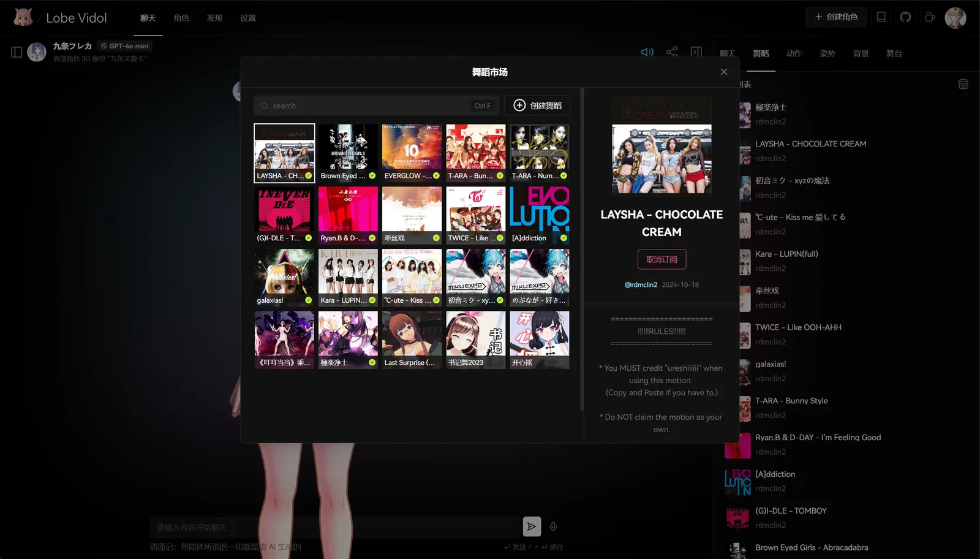The image size is (980, 559).
Task: Select the Kara - LUPIN dance card
Action: pos(348,278)
